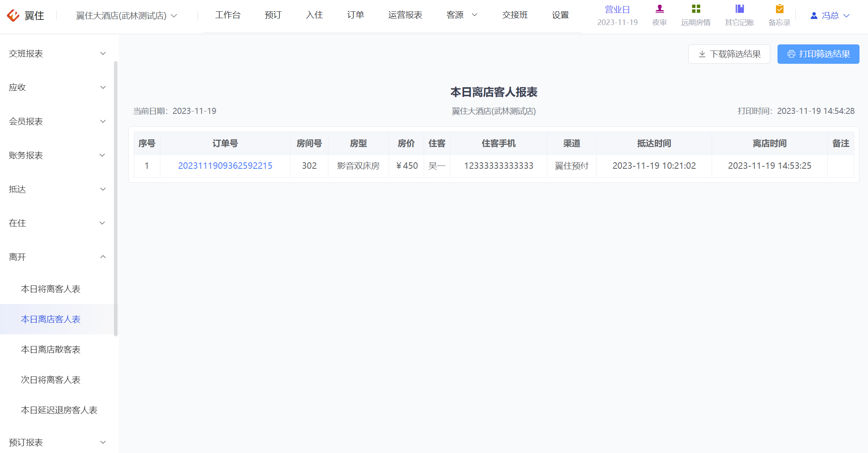This screenshot has height=453, width=868.
Task: Click room type cell 影音双床房
Action: 358,166
